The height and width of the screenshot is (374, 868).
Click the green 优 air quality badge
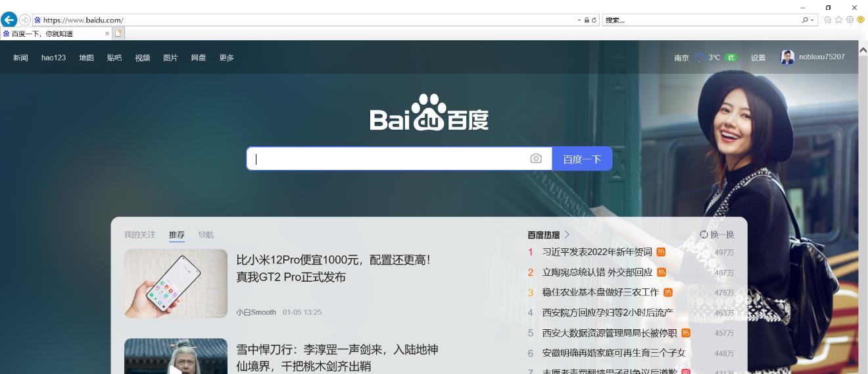(731, 58)
